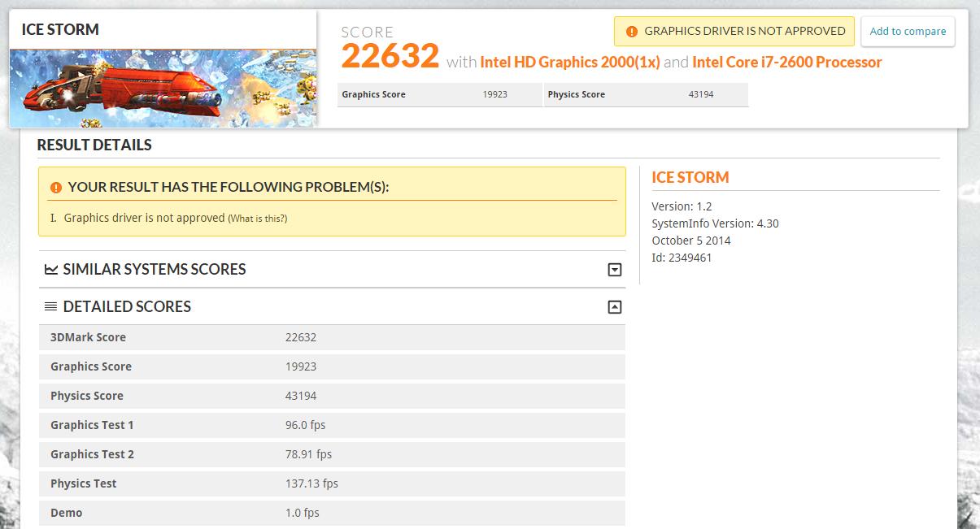Screen dimensions: 980x529
Task: Click the Graphics Test 1 row
Action: pyautogui.click(x=332, y=425)
